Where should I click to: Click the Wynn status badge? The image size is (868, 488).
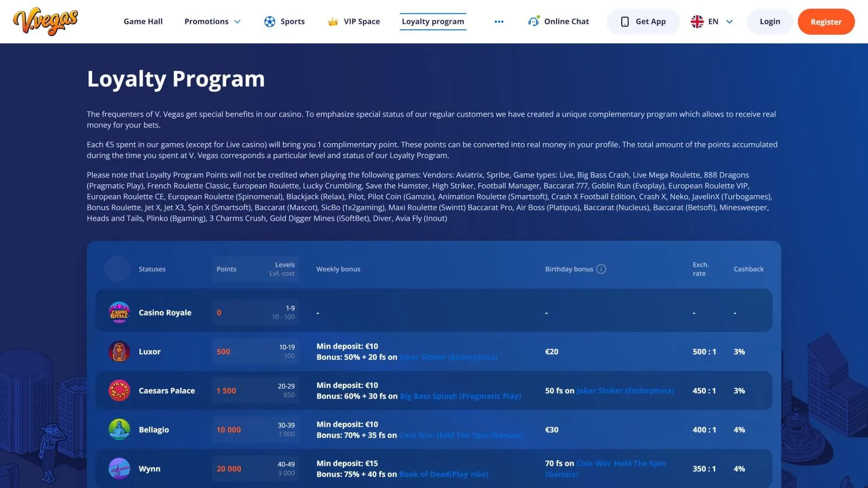point(119,468)
